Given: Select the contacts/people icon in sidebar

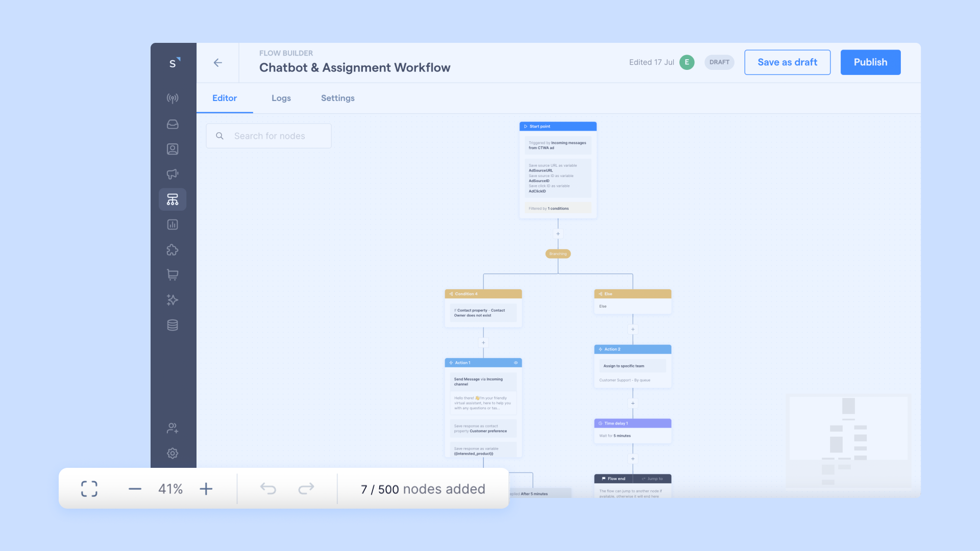Looking at the screenshot, I should point(173,149).
